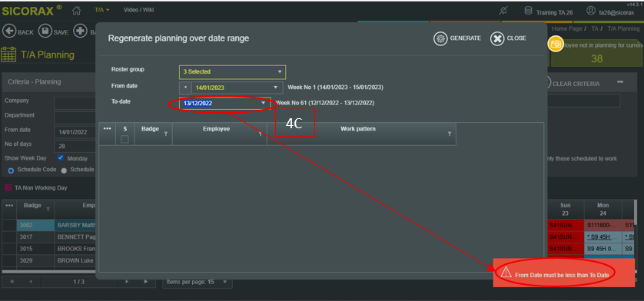
Task: Go to the previous page of the grid
Action: 31,282
